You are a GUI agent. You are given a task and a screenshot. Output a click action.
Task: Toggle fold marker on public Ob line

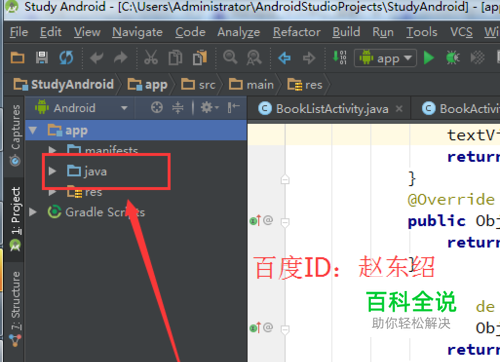pos(285,222)
